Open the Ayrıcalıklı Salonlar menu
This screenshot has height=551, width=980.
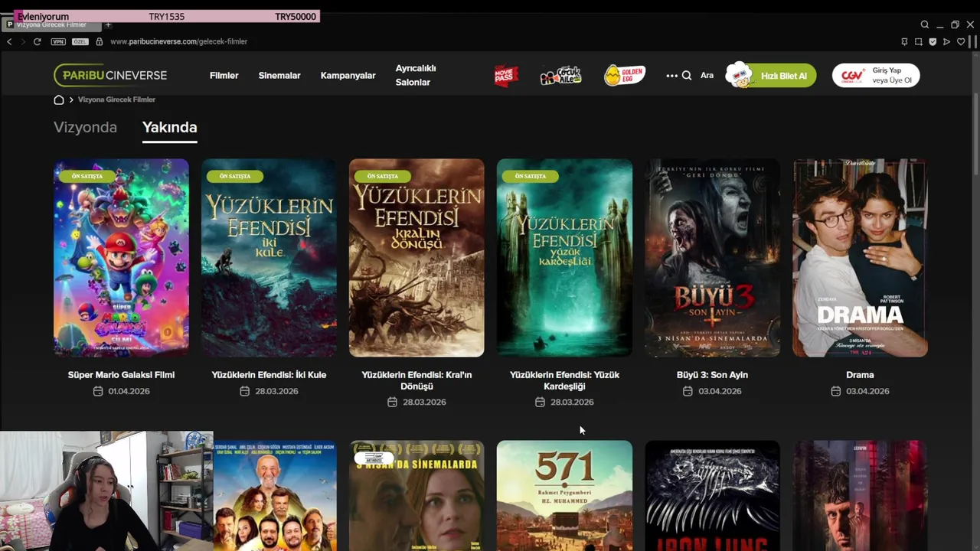click(416, 75)
